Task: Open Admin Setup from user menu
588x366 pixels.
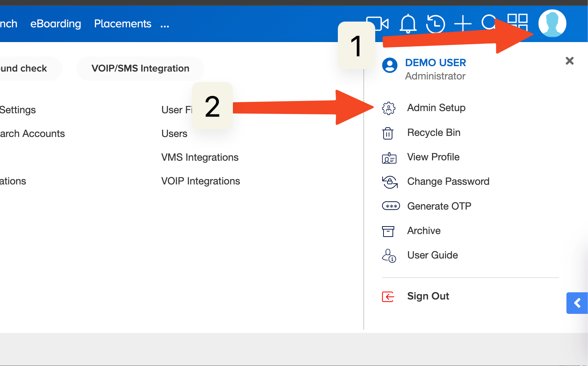Action: point(436,108)
